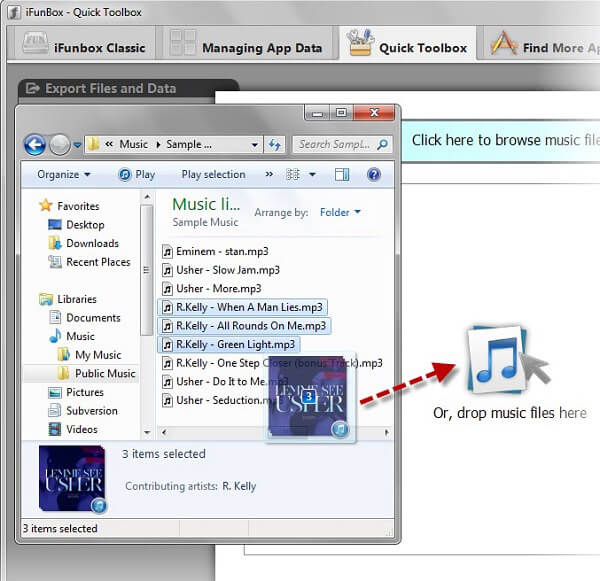Image resolution: width=600 pixels, height=581 pixels.
Task: Click the navigation pane scrollbar thumb
Action: coord(146,270)
